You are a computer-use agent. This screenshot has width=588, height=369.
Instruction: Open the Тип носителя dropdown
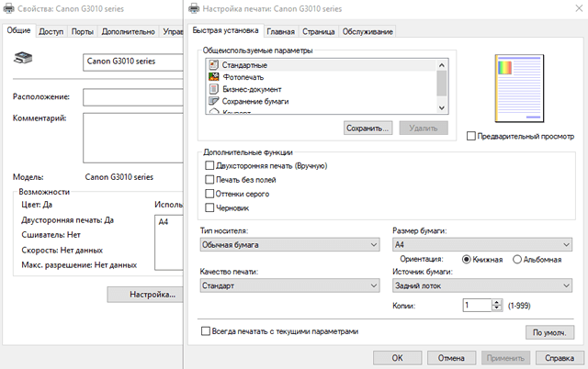pos(289,245)
